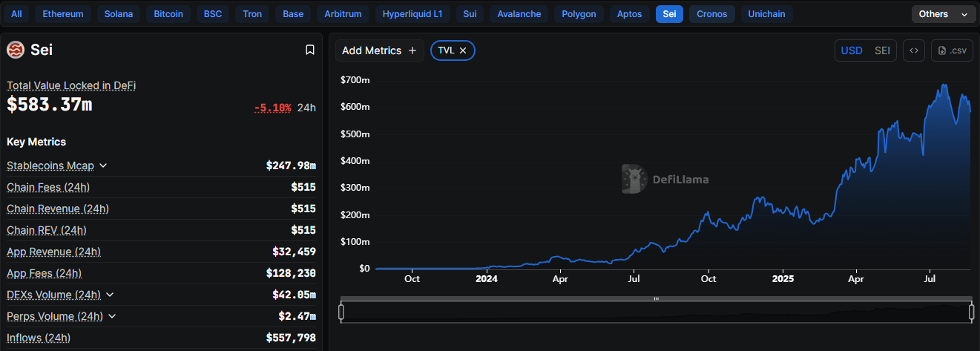Select the Bitcoin chain tab
Image resolution: width=980 pixels, height=351 pixels.
click(168, 14)
